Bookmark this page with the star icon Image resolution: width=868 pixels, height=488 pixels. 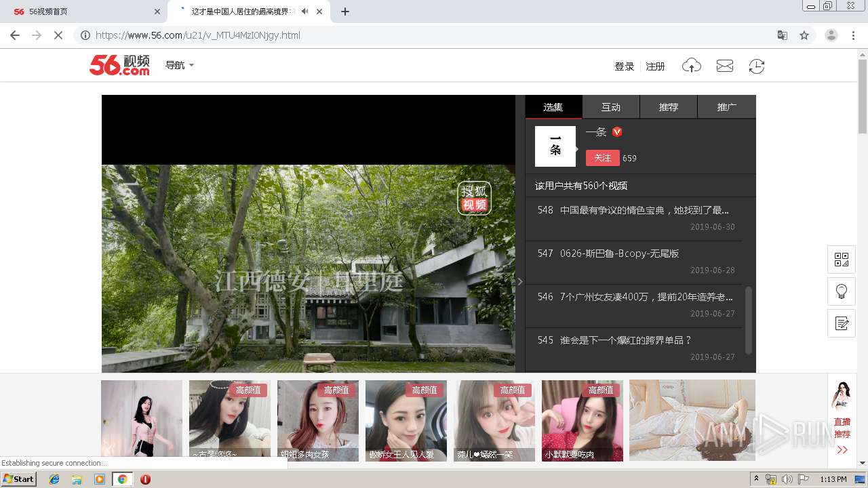coord(804,35)
